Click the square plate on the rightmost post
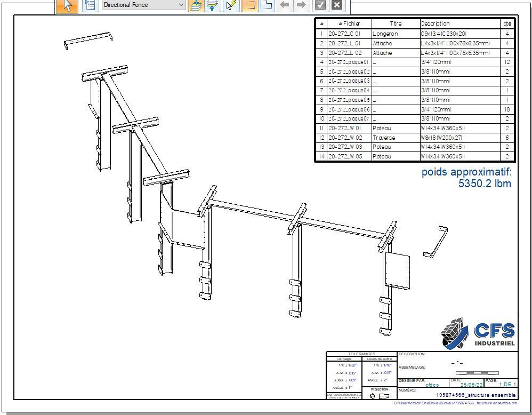Viewport: 532px width, 415px height. (397, 270)
